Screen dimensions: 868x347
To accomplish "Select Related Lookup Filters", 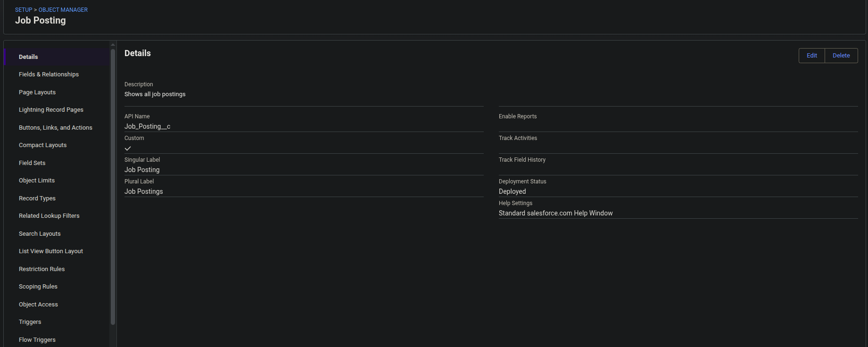I will click(49, 216).
